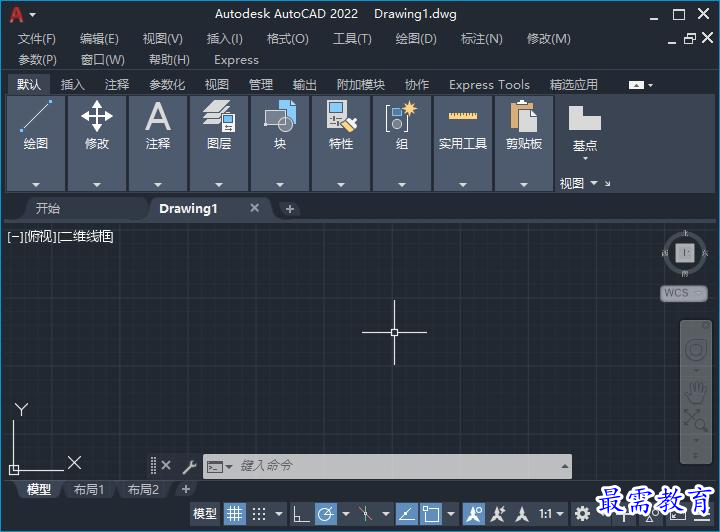Open the 图层 (Layers) ribbon panel

[219, 143]
